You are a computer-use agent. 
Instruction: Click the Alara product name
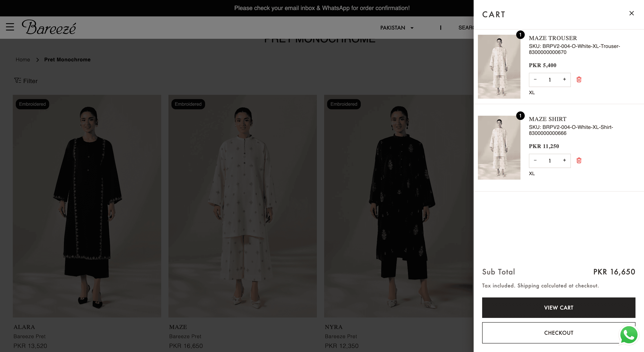tap(24, 327)
